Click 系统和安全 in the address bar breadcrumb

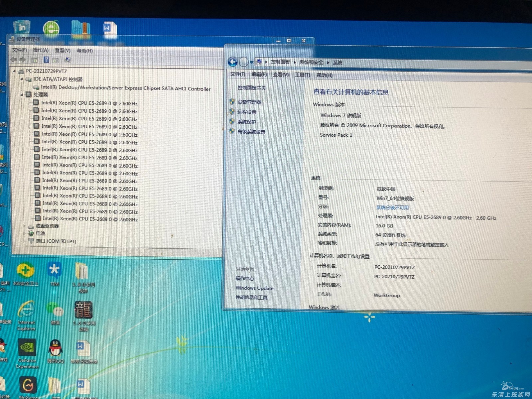pyautogui.click(x=311, y=62)
